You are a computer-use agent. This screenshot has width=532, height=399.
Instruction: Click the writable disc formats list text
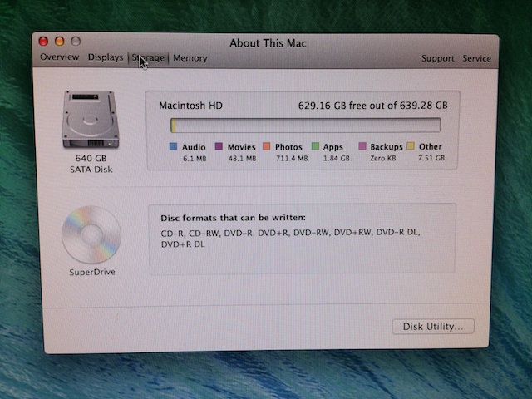(291, 239)
